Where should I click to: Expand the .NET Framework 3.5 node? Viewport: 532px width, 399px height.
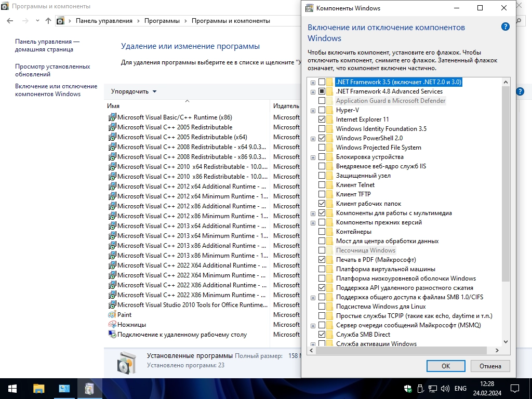click(313, 83)
